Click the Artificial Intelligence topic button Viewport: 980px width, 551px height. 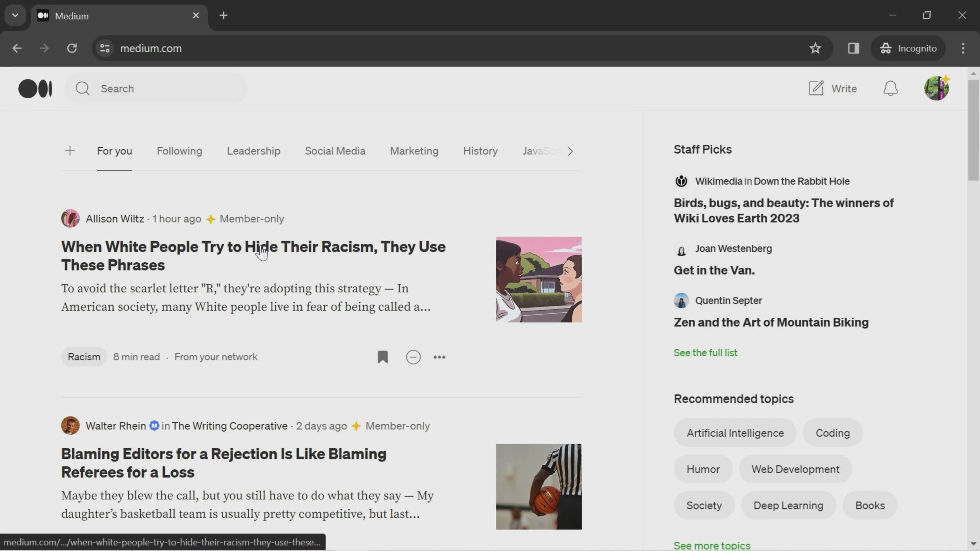pos(735,433)
